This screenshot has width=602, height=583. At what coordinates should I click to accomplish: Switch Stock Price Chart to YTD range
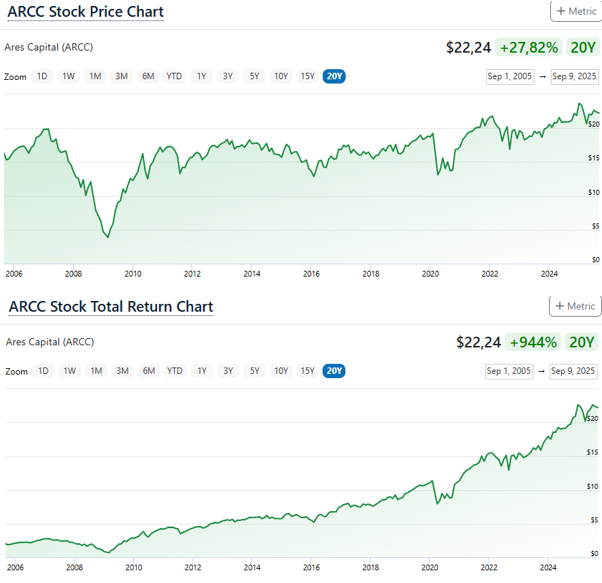(175, 76)
